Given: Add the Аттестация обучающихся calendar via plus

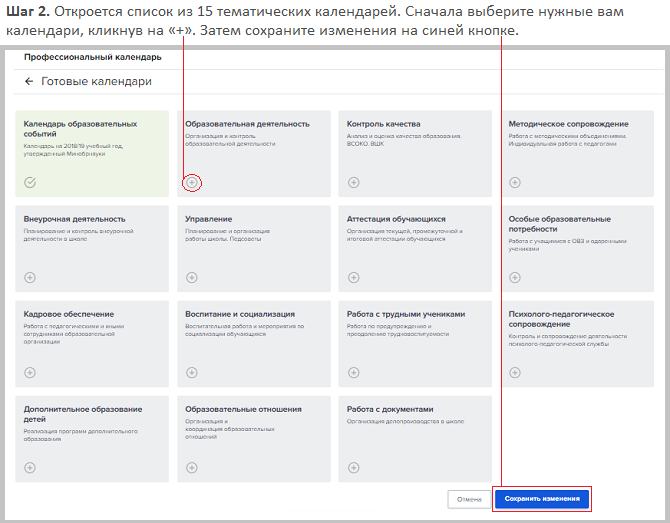Looking at the screenshot, I should click(x=353, y=278).
